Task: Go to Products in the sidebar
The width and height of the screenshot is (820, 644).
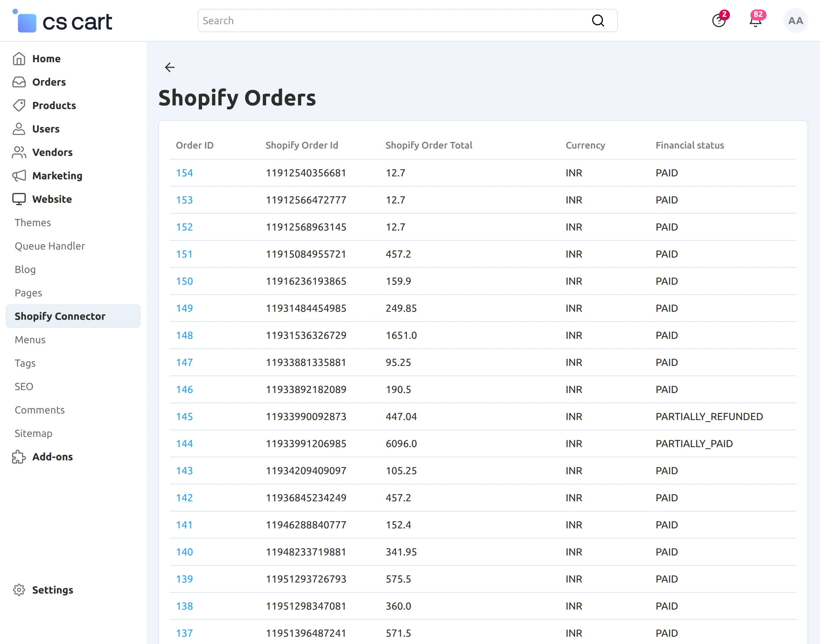Action: click(54, 106)
